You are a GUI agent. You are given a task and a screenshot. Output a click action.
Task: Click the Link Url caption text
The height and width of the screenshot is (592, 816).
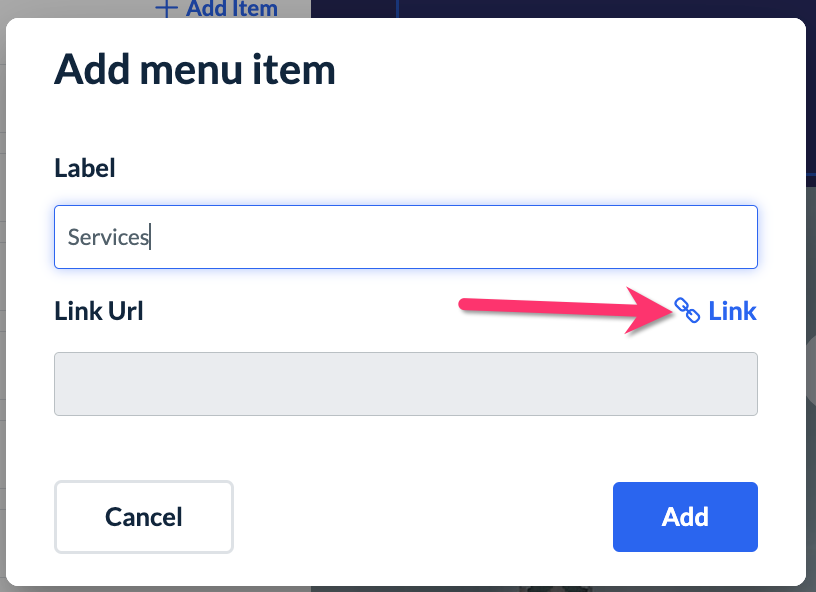coord(99,311)
